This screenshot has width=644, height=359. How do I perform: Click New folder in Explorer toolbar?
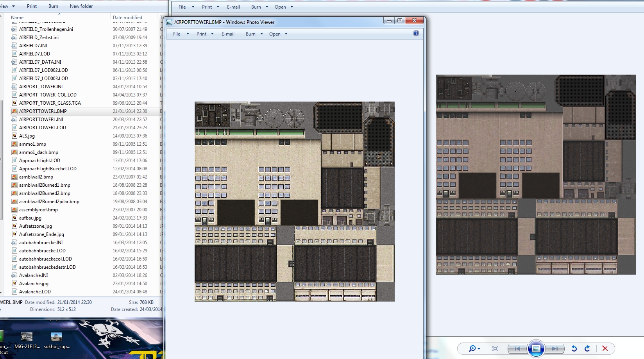(81, 6)
